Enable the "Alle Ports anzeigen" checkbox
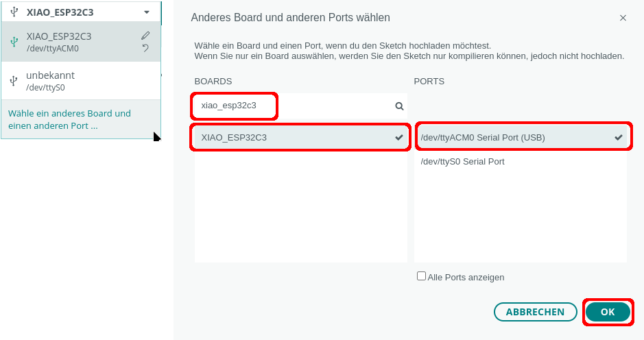The image size is (644, 340). point(422,276)
